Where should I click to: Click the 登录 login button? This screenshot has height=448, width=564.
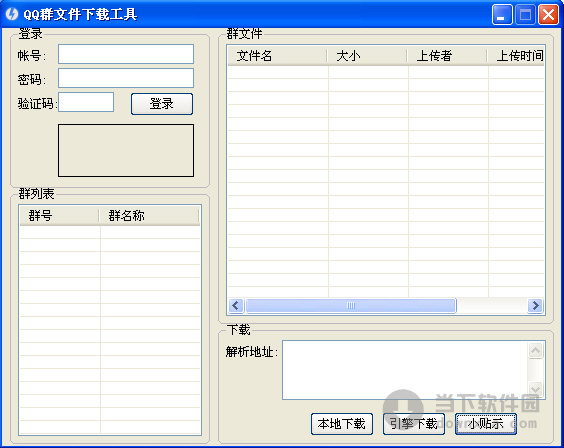tap(162, 104)
